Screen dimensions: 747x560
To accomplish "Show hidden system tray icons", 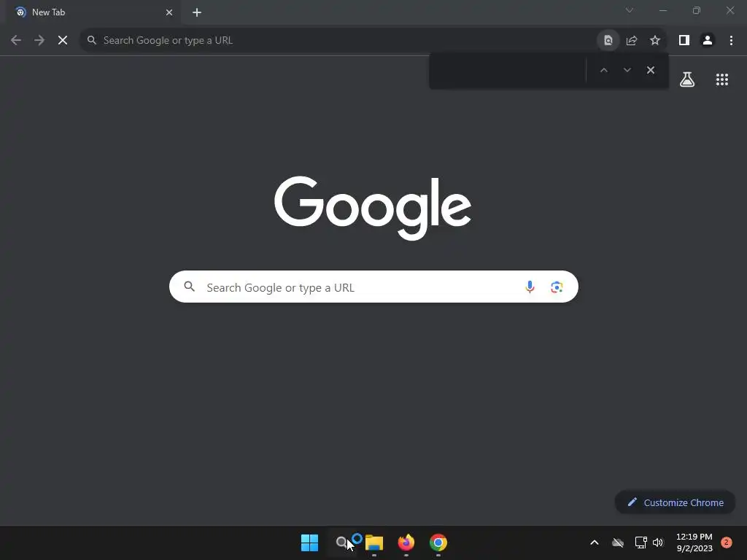I will [x=594, y=542].
